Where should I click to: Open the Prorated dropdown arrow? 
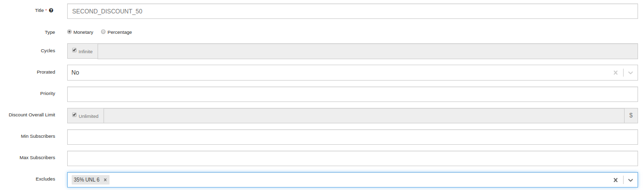pos(631,73)
